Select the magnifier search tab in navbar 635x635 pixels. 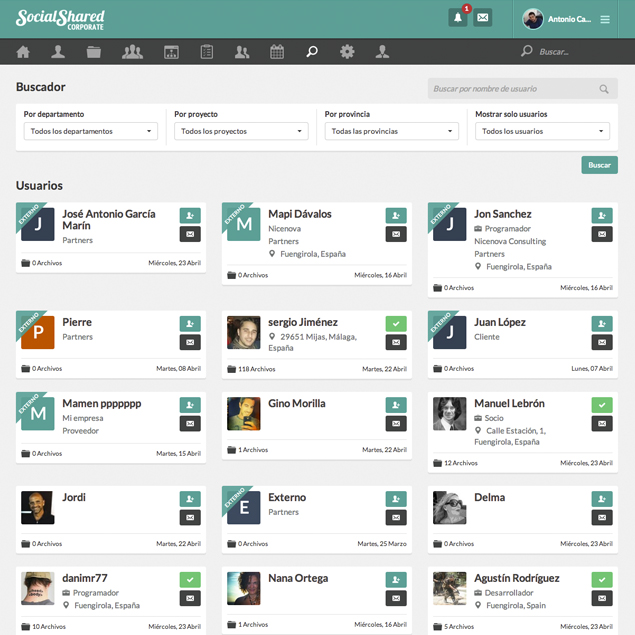click(312, 52)
